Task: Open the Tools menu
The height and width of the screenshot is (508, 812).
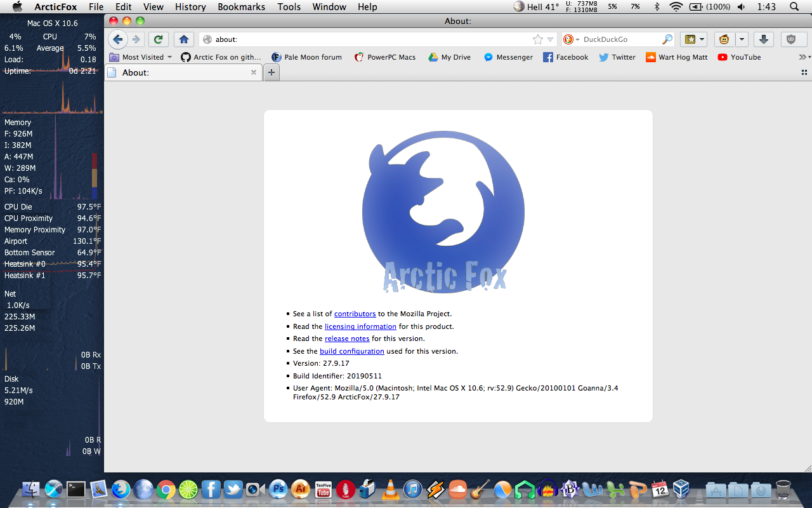Action: (x=289, y=7)
